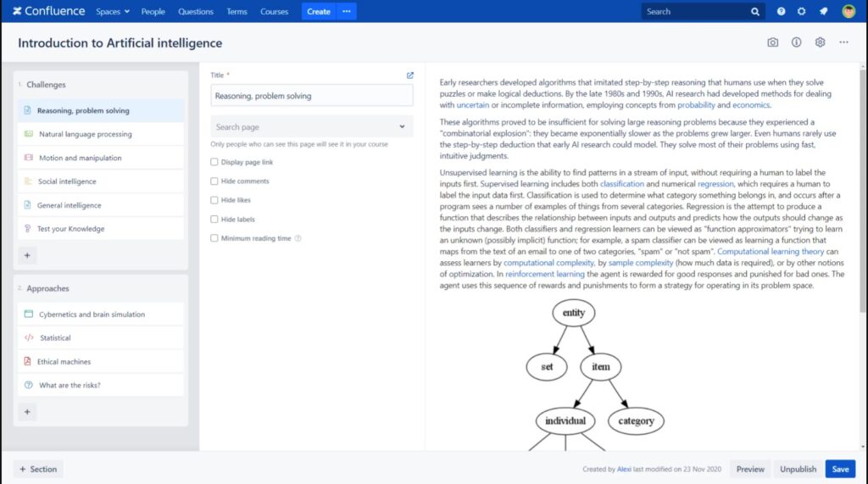This screenshot has height=484, width=868.
Task: Select the Statistical lesson
Action: click(x=101, y=338)
